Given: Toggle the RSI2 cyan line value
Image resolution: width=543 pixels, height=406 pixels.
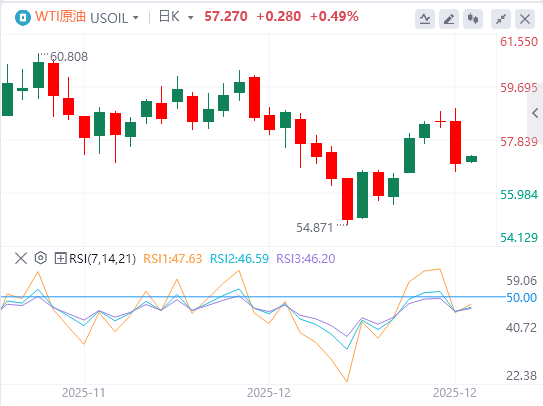Looking at the screenshot, I should click(x=239, y=259).
